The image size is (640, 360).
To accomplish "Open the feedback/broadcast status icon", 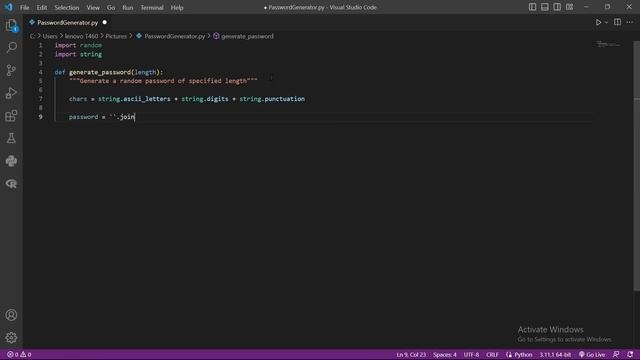I will pos(616,354).
